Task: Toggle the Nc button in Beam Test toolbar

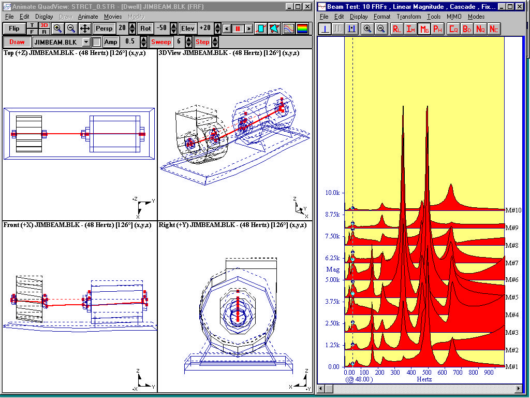Action: (x=494, y=29)
